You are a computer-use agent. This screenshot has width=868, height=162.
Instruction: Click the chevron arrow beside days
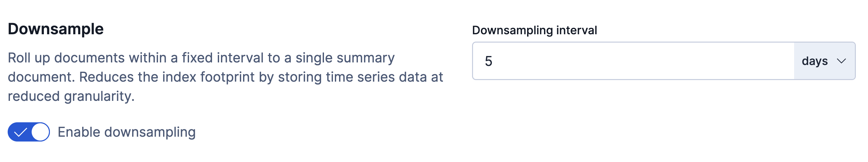pyautogui.click(x=841, y=61)
